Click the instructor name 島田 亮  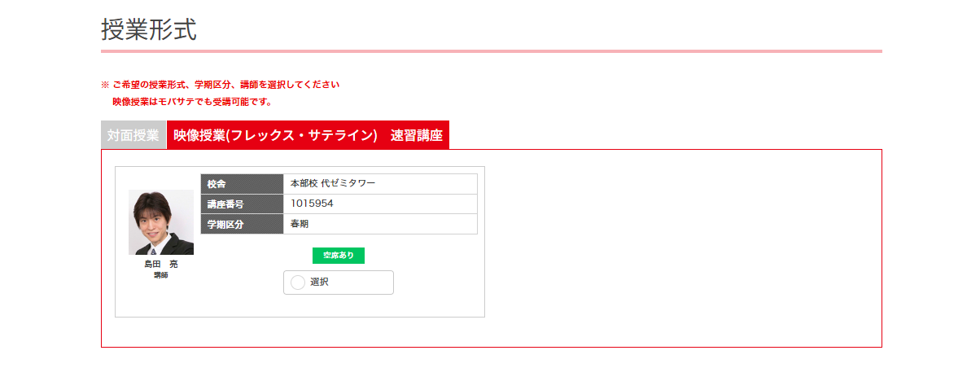pos(161,265)
